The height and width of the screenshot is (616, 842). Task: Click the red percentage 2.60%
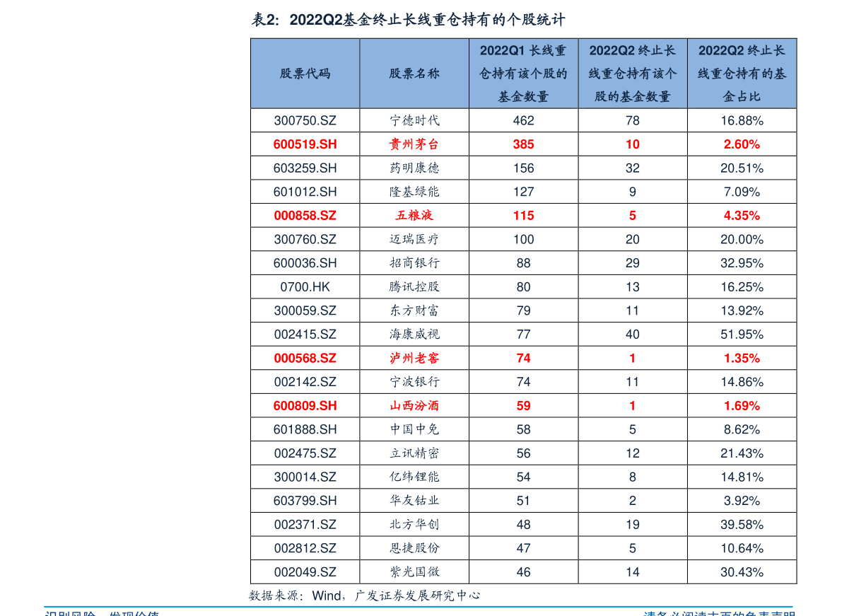click(x=742, y=144)
